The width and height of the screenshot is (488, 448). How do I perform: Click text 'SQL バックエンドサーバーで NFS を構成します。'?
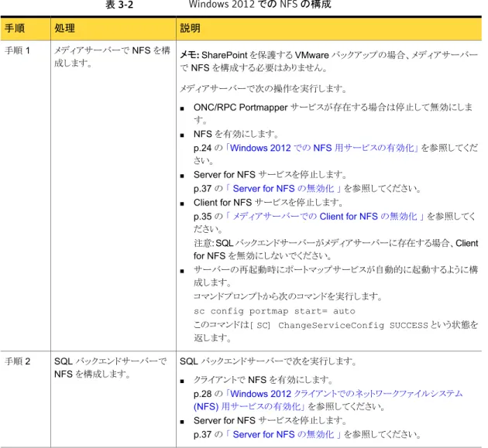coord(111,368)
